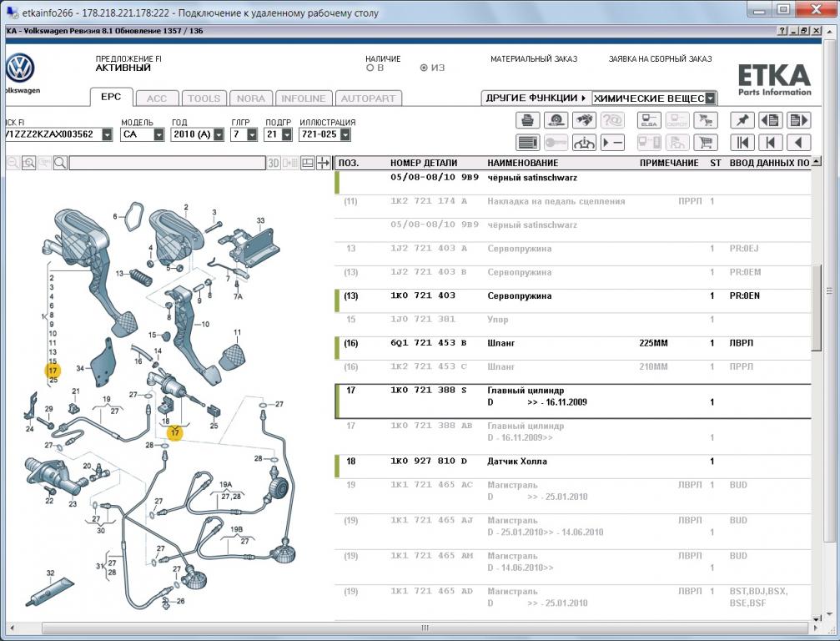Screen dimensions: 840x641
Task: Switch to the INFOLINE tab
Action: 303,98
